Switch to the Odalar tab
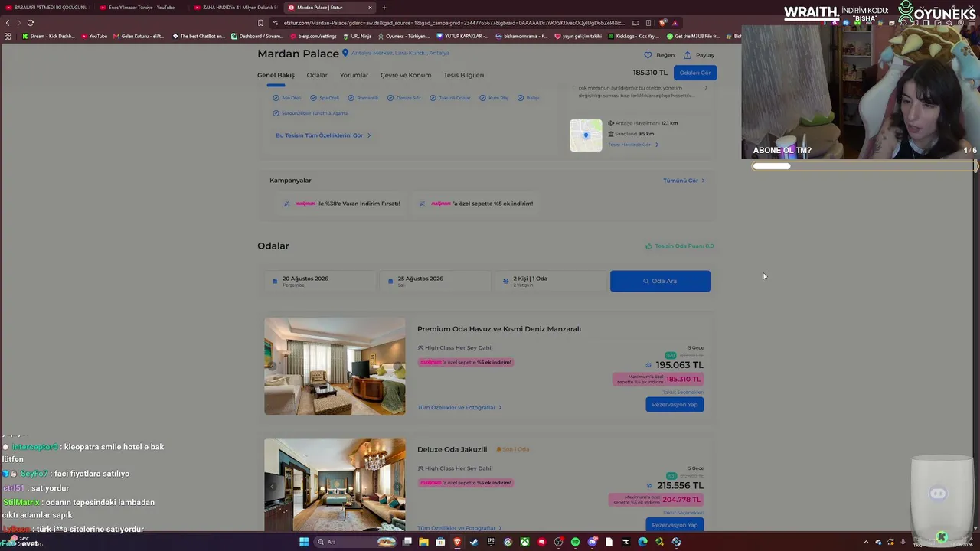 pyautogui.click(x=317, y=75)
